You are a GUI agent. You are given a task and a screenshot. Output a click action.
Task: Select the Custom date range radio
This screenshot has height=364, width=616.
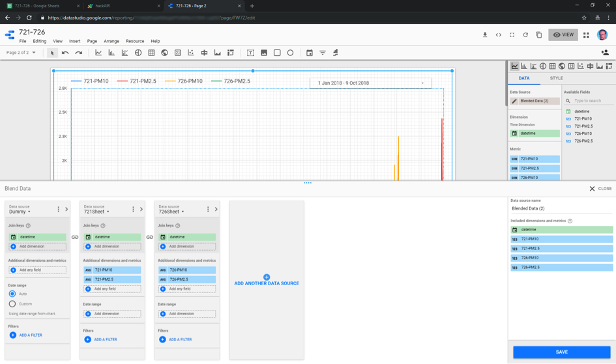(x=12, y=304)
